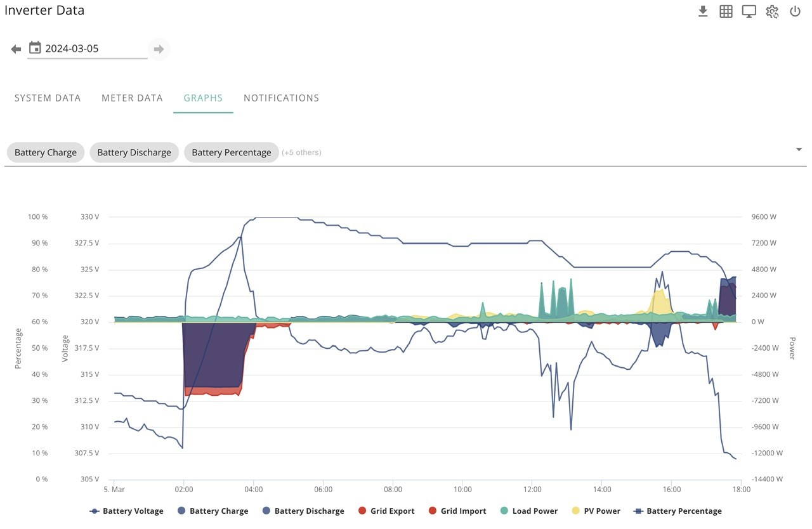Switch to the Notifications tab
The image size is (812, 529).
[x=281, y=98]
